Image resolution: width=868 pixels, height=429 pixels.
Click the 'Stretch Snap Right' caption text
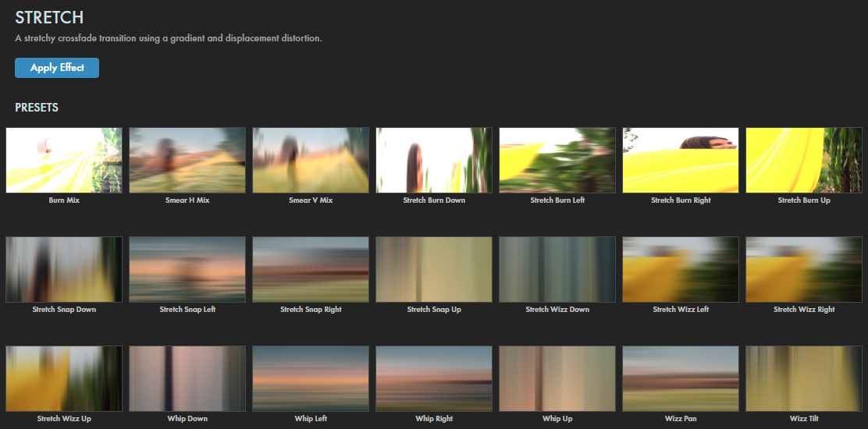pyautogui.click(x=311, y=310)
